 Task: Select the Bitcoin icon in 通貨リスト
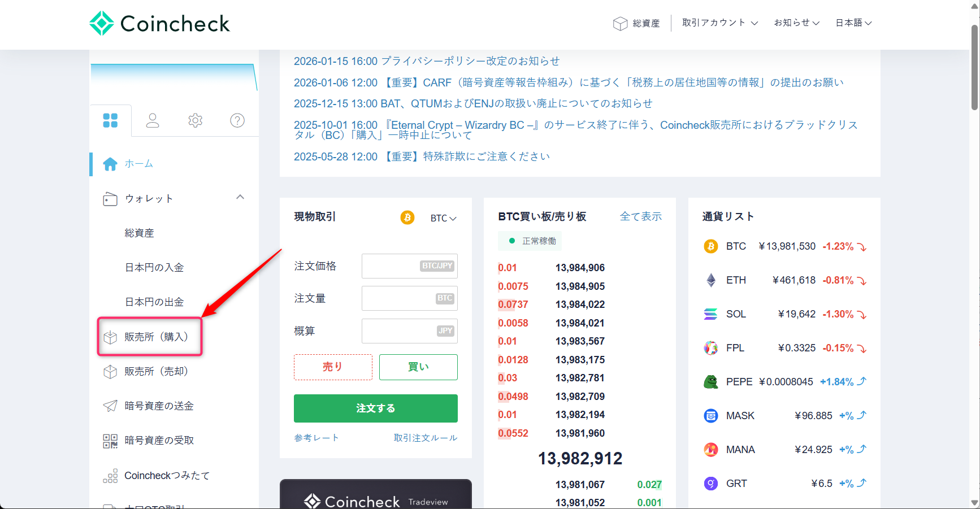point(710,246)
